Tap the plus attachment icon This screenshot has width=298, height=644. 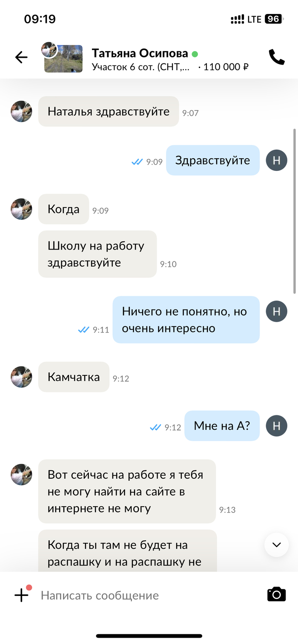coord(21,595)
